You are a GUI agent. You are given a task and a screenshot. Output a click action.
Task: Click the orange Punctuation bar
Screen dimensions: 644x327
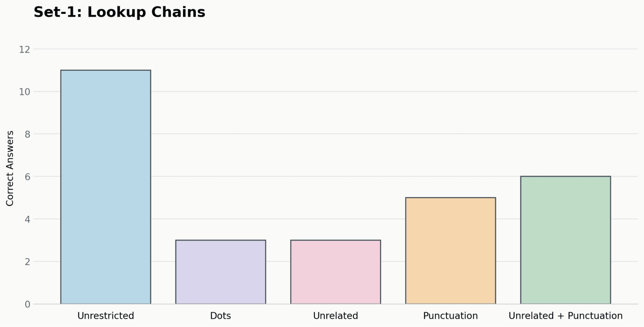451,251
